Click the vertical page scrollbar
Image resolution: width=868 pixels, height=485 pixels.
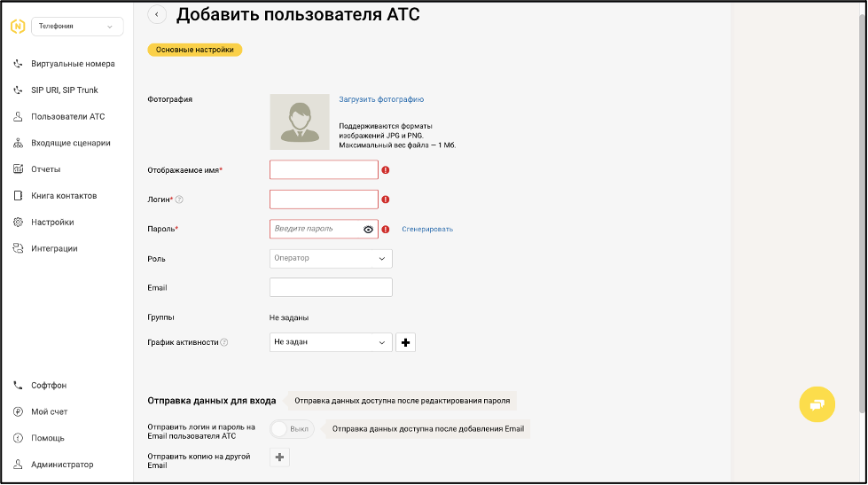864,204
